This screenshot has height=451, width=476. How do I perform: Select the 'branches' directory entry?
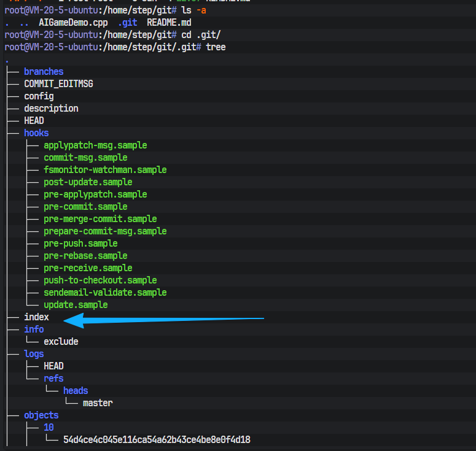(x=44, y=72)
